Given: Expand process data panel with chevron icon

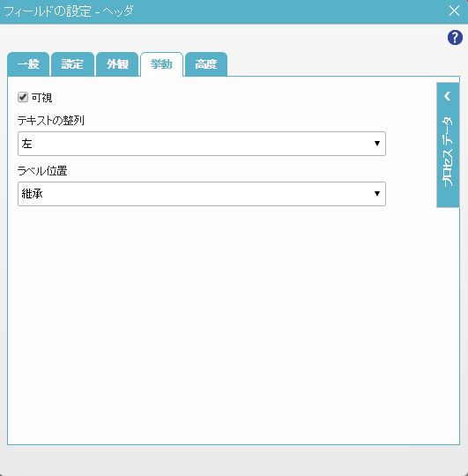Looking at the screenshot, I should tap(448, 96).
